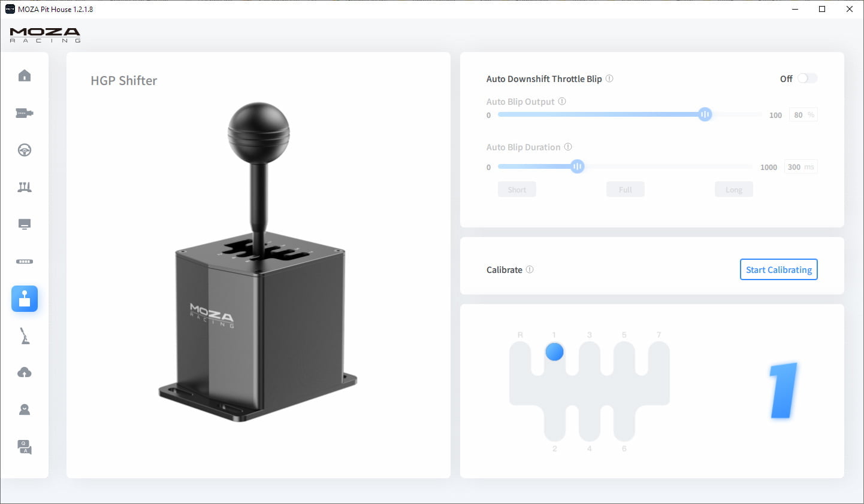The width and height of the screenshot is (864, 504).
Task: Select the steering wheel settings icon
Action: click(x=25, y=150)
